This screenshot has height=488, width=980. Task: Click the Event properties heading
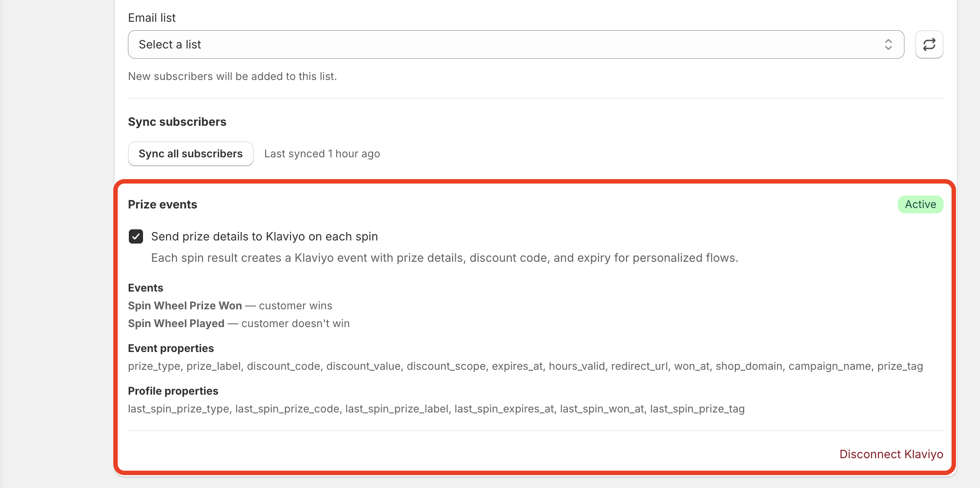click(x=171, y=348)
